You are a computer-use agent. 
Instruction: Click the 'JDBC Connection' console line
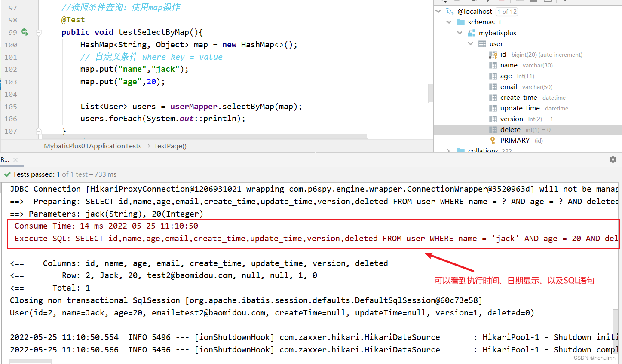coord(314,189)
